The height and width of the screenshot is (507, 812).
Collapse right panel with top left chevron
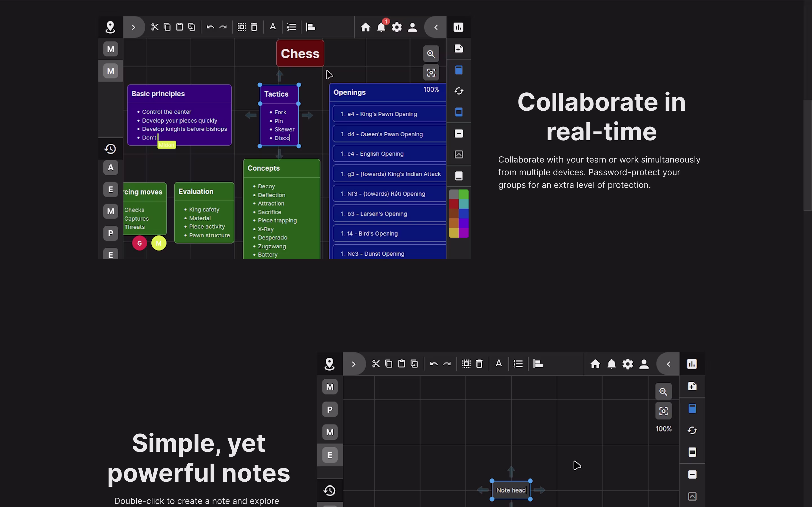click(436, 27)
